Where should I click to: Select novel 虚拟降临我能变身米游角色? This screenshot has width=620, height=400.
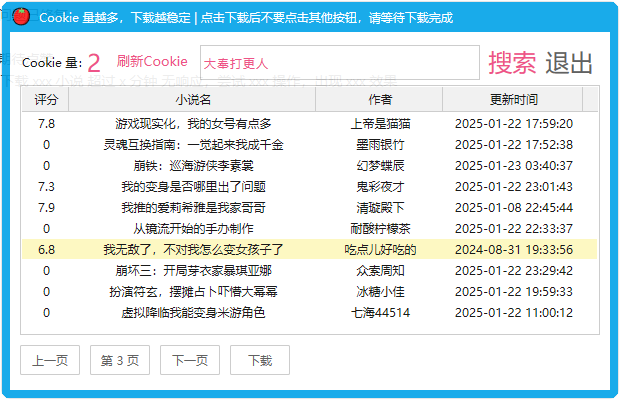193,313
